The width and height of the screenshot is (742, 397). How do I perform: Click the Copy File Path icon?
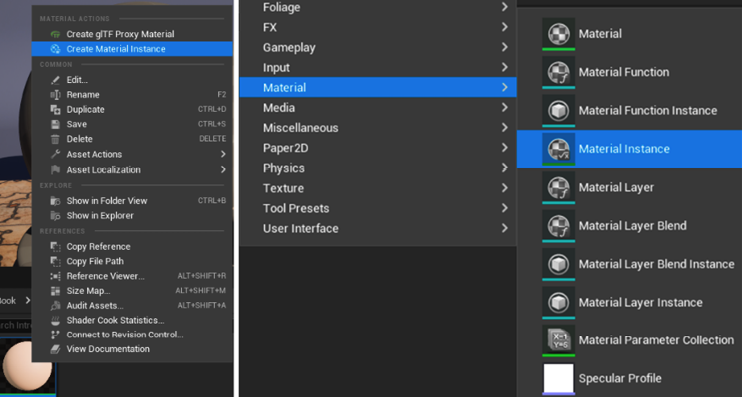point(55,261)
